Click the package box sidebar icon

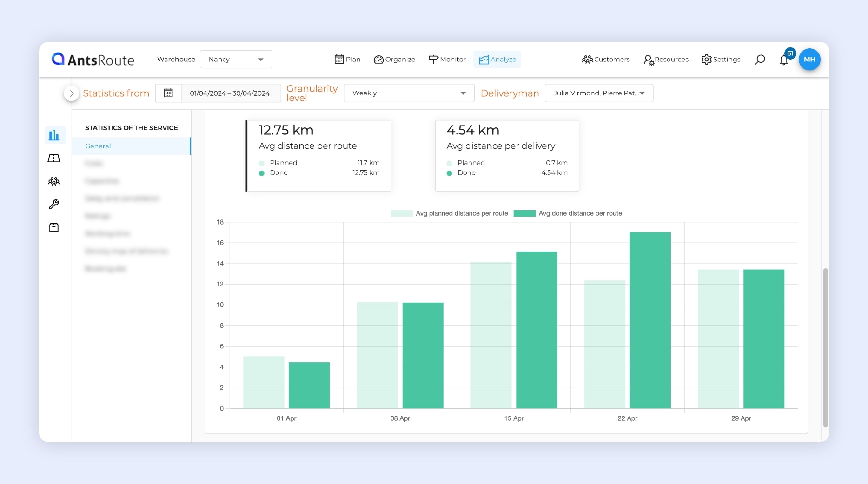click(x=54, y=227)
